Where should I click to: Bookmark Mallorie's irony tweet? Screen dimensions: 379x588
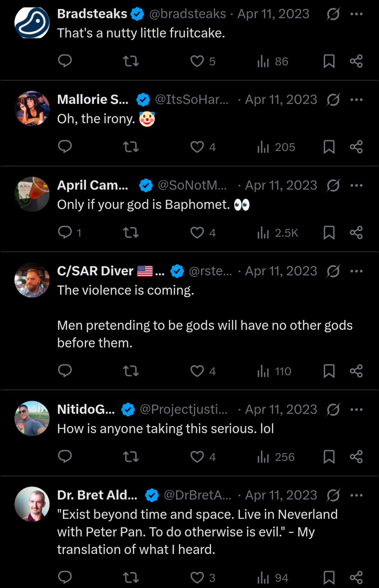(x=329, y=147)
